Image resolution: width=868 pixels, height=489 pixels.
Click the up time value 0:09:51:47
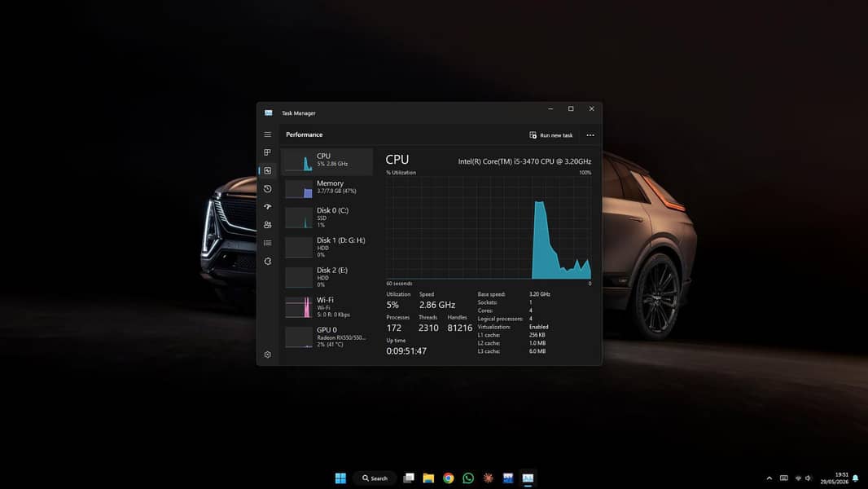[406, 351]
